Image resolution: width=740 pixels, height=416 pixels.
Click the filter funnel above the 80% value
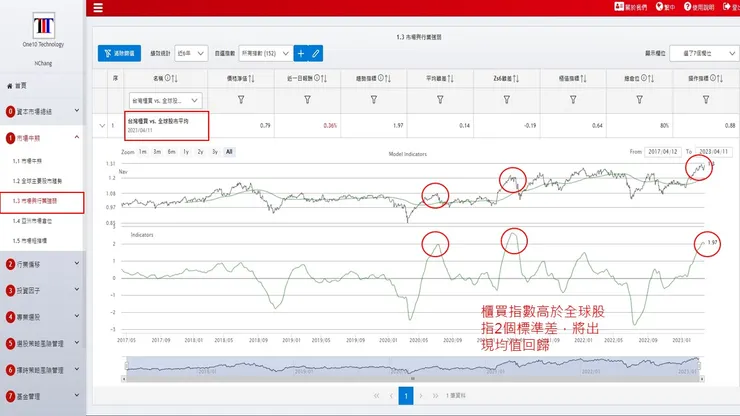point(639,100)
